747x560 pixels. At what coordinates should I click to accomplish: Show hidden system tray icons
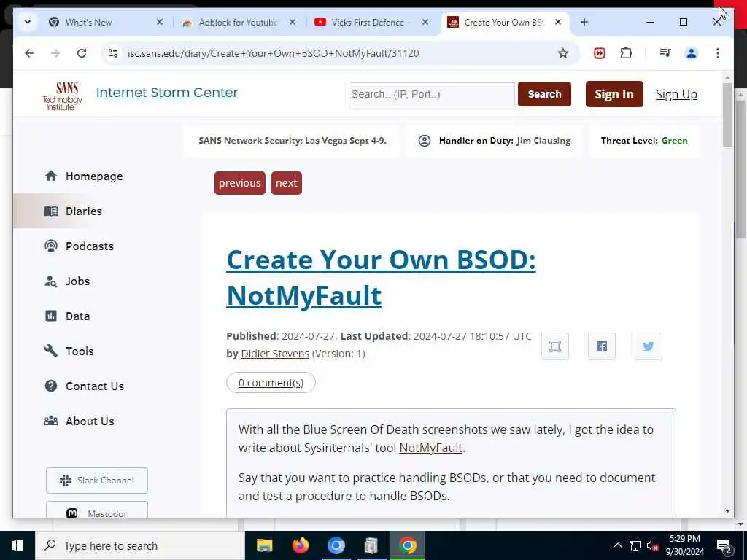617,545
